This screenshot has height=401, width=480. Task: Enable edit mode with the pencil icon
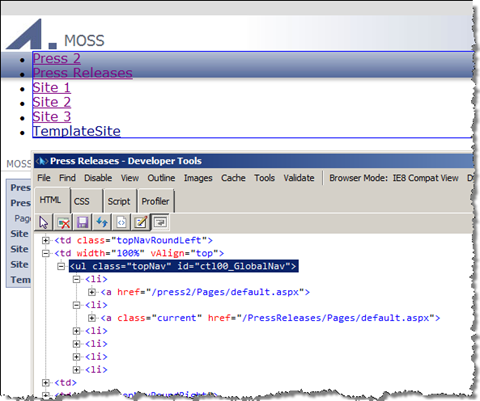pyautogui.click(x=141, y=222)
